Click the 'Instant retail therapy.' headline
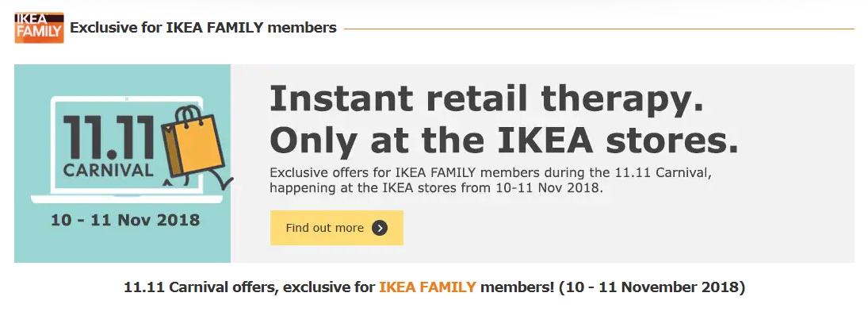Screen dimensions: 868x312 coord(487,98)
